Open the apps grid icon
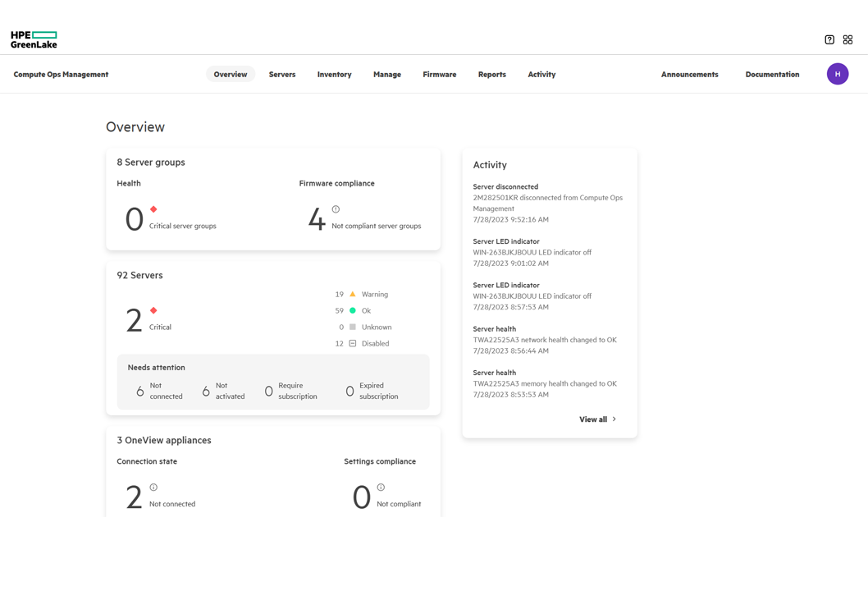 tap(847, 39)
